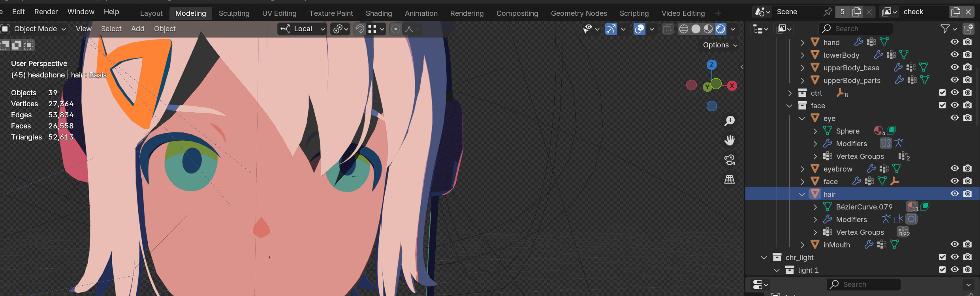Screen dimensions: 980x296
Task: Open Options dropdown in viewport
Action: tap(720, 45)
